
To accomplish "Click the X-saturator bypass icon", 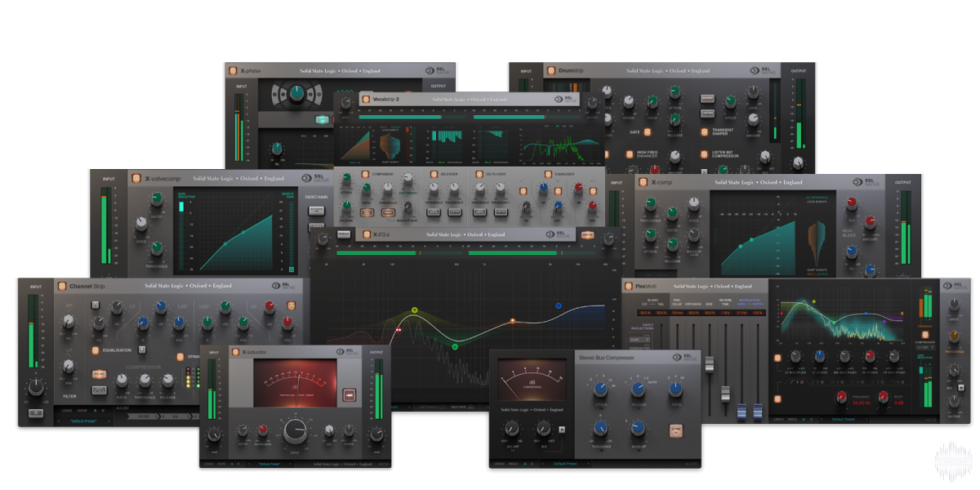I will [234, 352].
